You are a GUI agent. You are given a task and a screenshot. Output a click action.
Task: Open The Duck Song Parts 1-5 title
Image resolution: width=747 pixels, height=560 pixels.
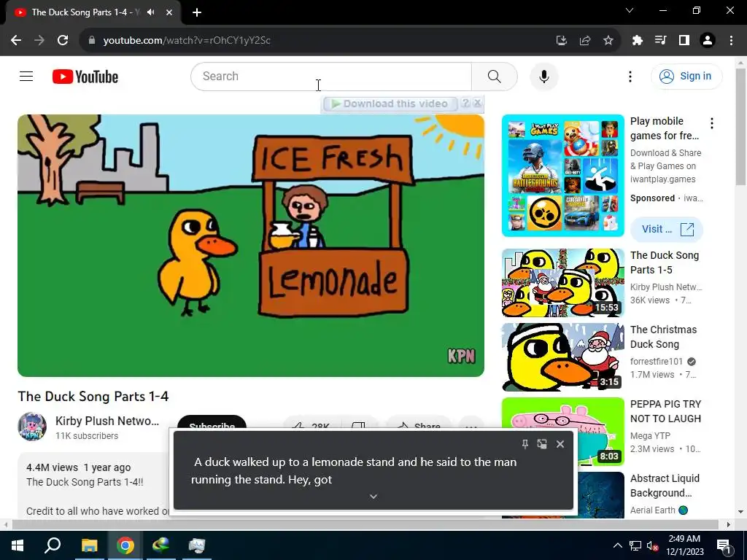pos(665,262)
